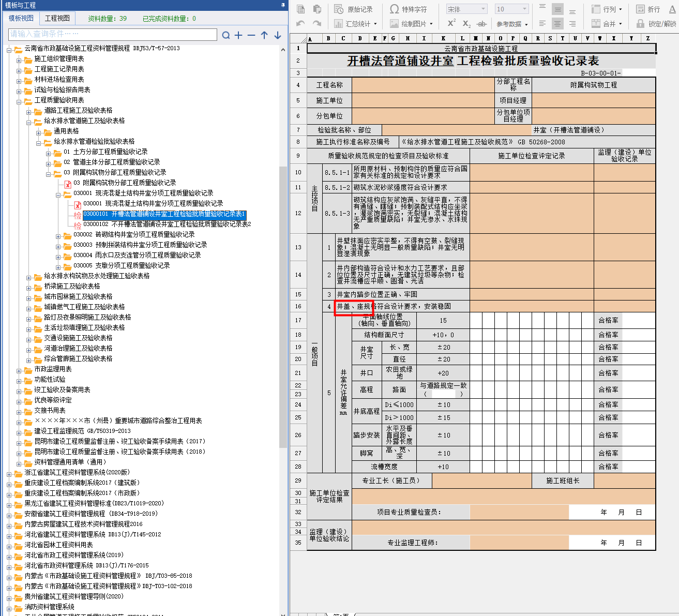The image size is (679, 616).
Task: Click the copy icon in the toolbar
Action: [x=300, y=9]
